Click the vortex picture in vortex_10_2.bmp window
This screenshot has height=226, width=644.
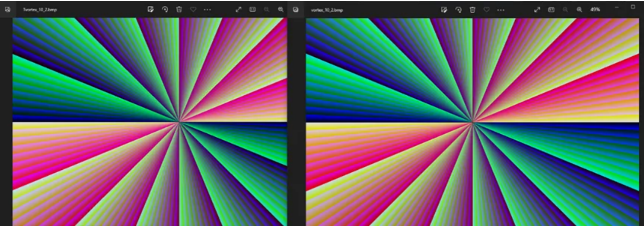[x=472, y=122]
